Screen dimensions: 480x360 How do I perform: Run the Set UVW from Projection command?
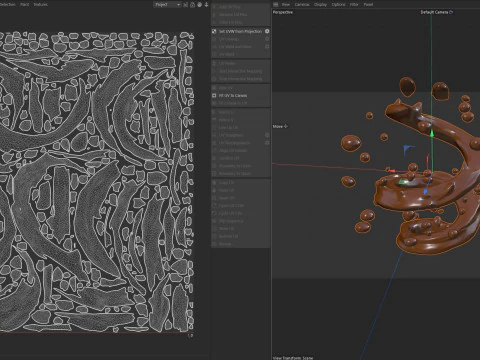point(240,31)
